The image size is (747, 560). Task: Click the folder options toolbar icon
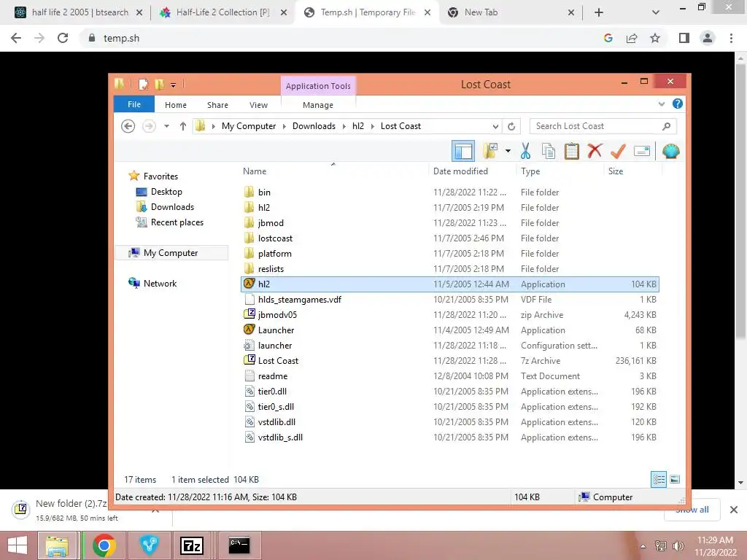(x=489, y=152)
